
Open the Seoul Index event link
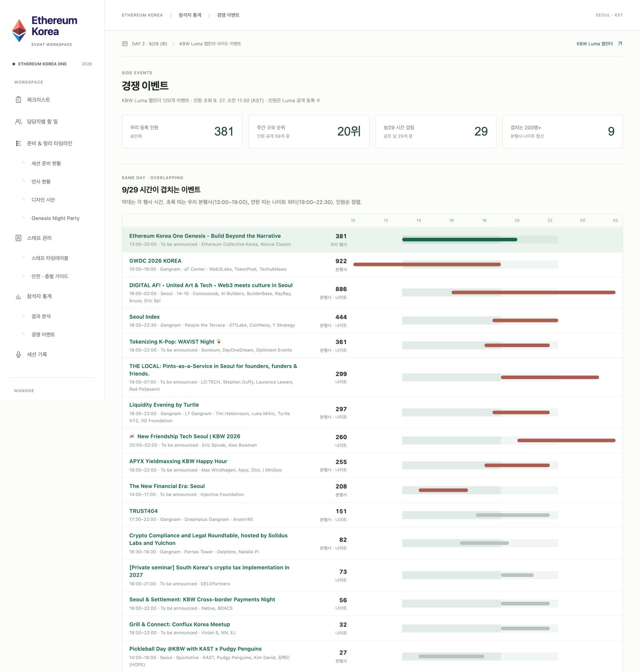pyautogui.click(x=144, y=317)
